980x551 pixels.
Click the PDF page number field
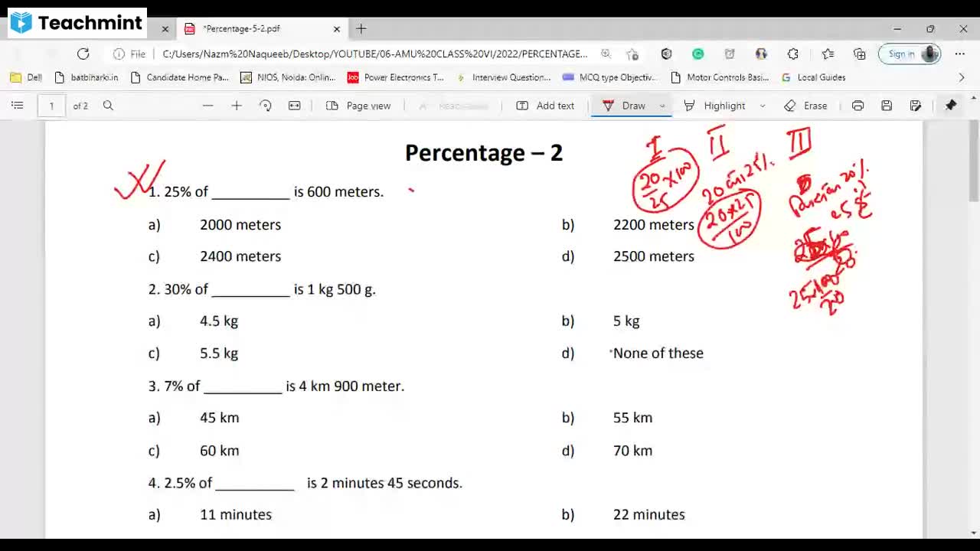coord(51,106)
